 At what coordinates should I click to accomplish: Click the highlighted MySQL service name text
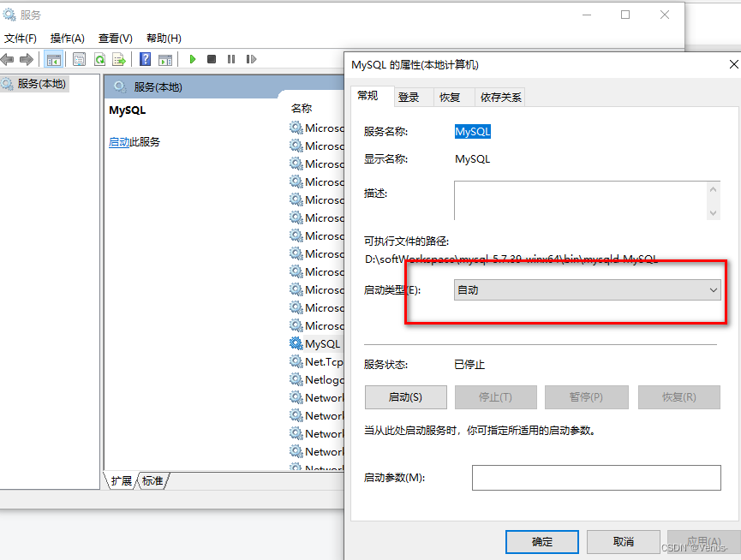point(473,132)
